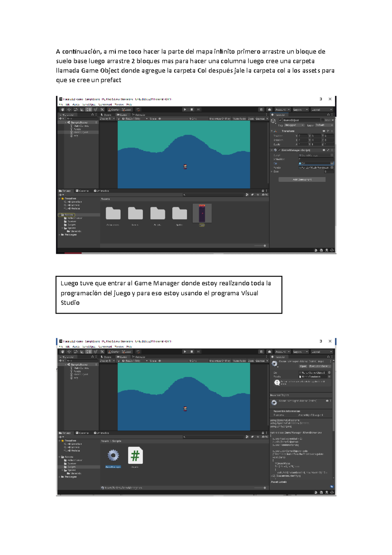Click object picker icon next to Col field
The image size is (392, 555).
click(x=332, y=163)
